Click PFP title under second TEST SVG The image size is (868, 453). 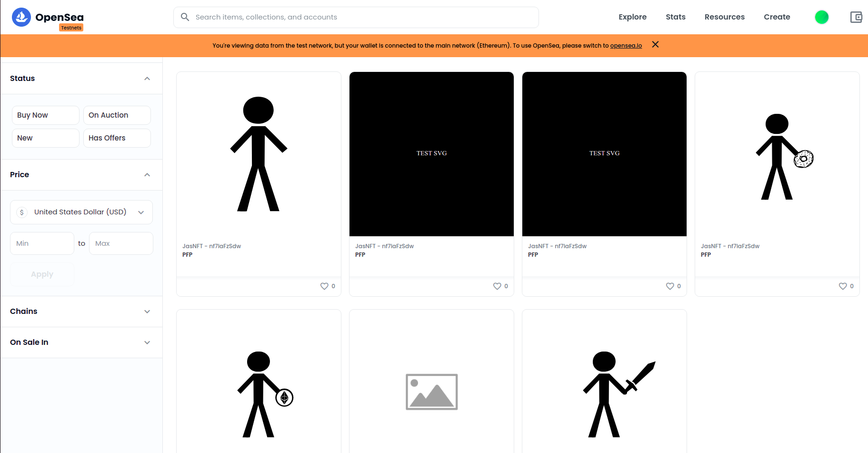[533, 255]
